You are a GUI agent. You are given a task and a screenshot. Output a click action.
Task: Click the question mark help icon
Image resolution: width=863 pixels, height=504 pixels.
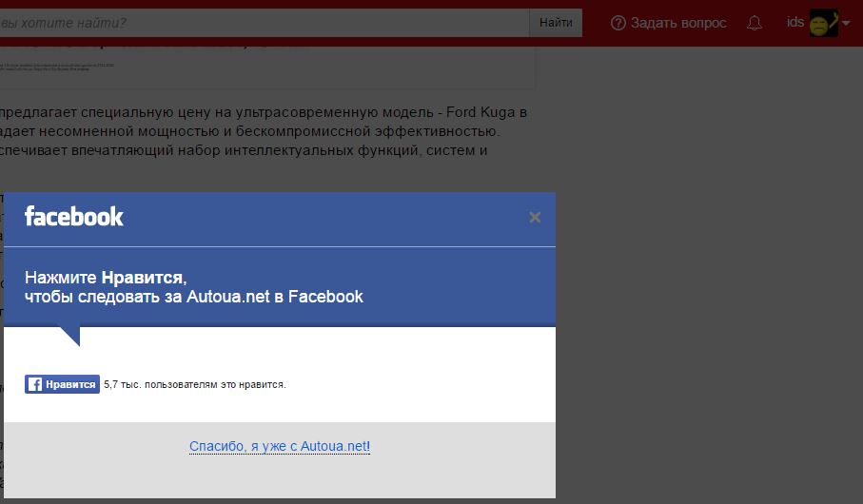click(x=618, y=23)
